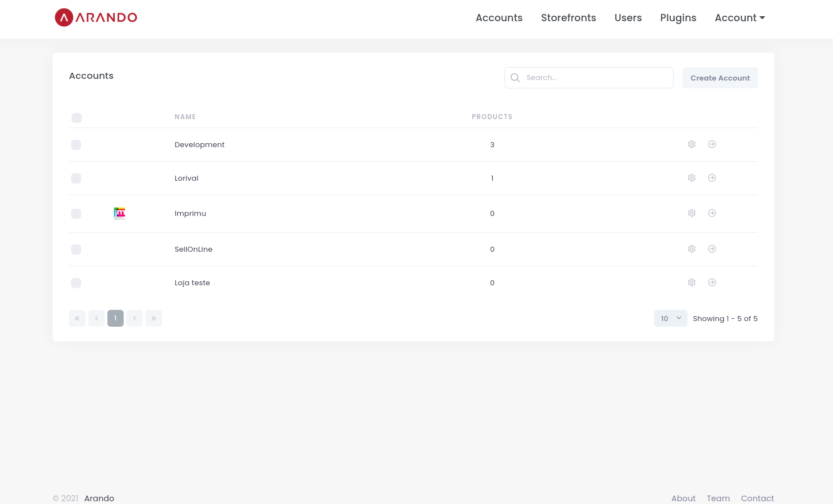This screenshot has height=504, width=833.
Task: Open settings gear for Loja teste account
Action: pyautogui.click(x=691, y=282)
